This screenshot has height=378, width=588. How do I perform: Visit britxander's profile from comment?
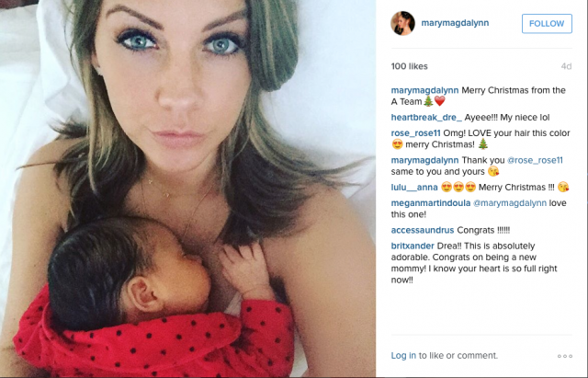tap(413, 246)
